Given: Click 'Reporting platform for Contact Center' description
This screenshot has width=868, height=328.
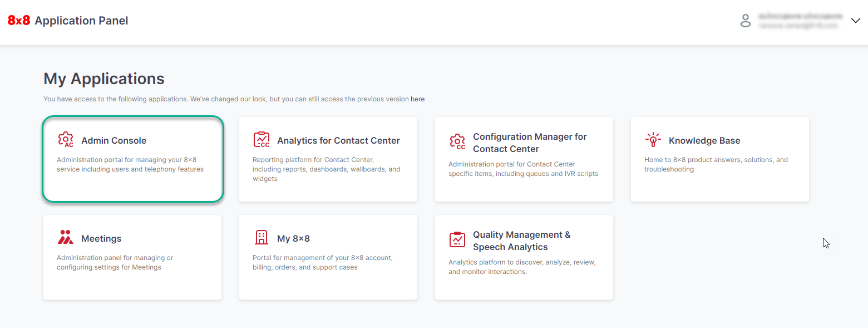Looking at the screenshot, I should point(327,169).
